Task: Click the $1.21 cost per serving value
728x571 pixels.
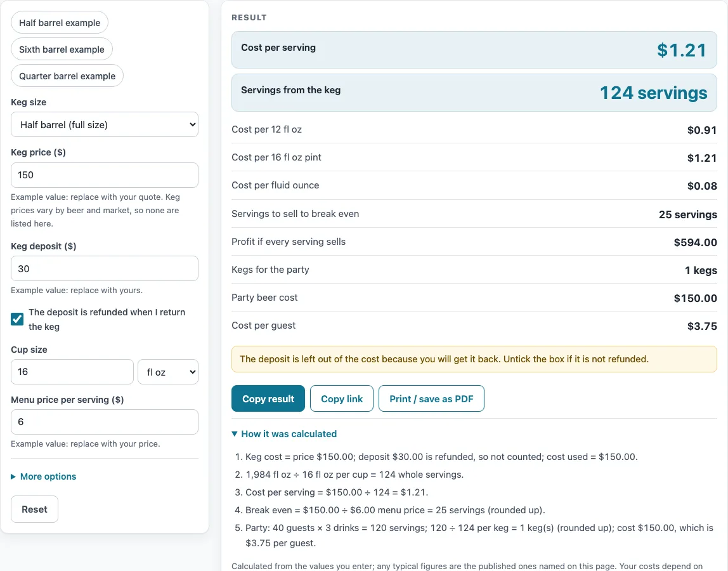Action: [x=682, y=50]
